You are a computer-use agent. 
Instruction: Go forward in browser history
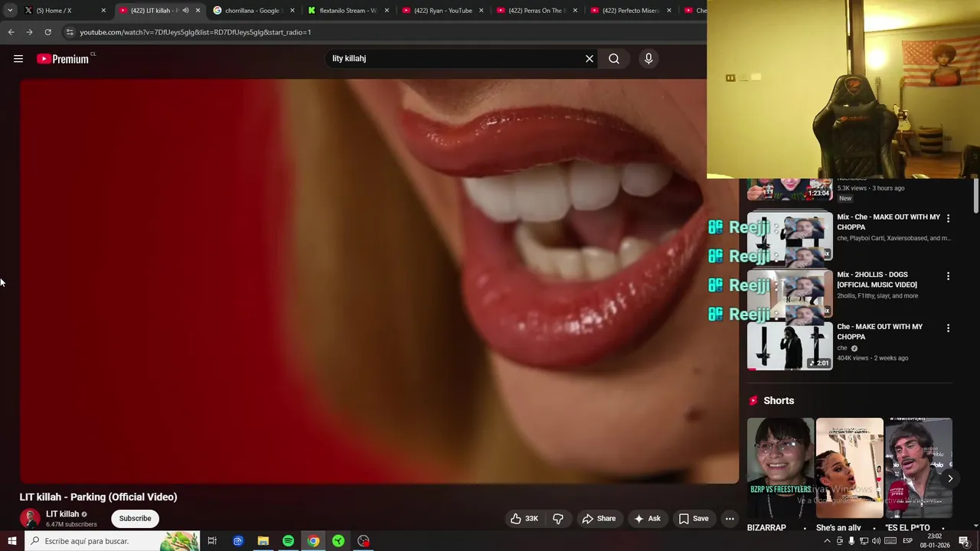click(29, 32)
